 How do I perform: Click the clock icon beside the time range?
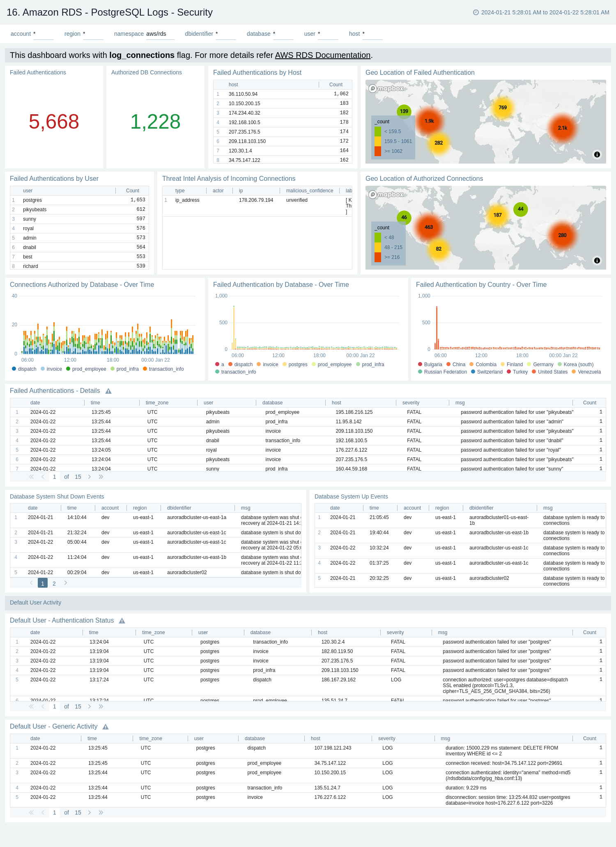click(476, 12)
